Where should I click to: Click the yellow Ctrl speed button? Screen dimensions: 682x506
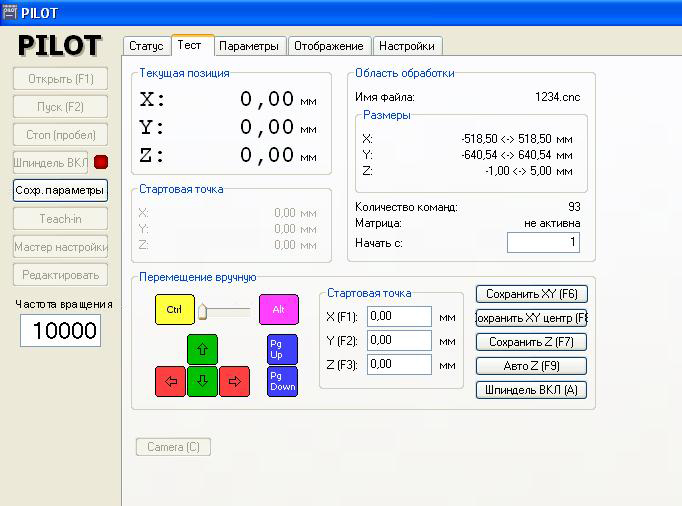tap(175, 310)
